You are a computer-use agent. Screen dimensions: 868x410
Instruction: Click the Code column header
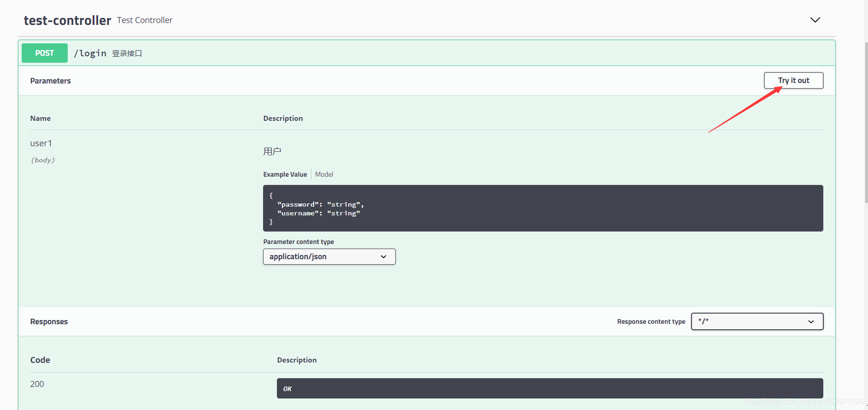coord(40,360)
